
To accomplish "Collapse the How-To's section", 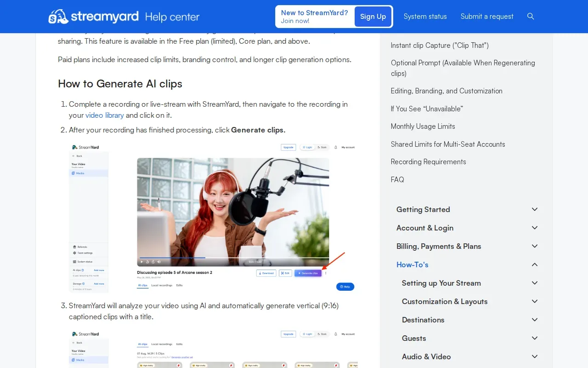I will pos(535,264).
